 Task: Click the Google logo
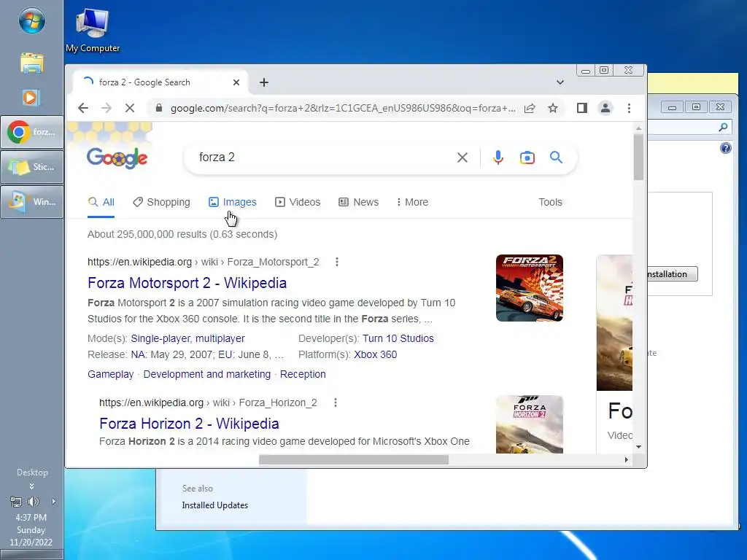(117, 157)
